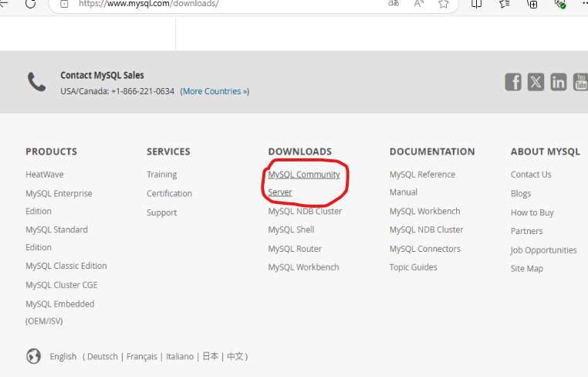This screenshot has width=588, height=377.
Task: Switch site language to 中文
Action: [x=235, y=356]
